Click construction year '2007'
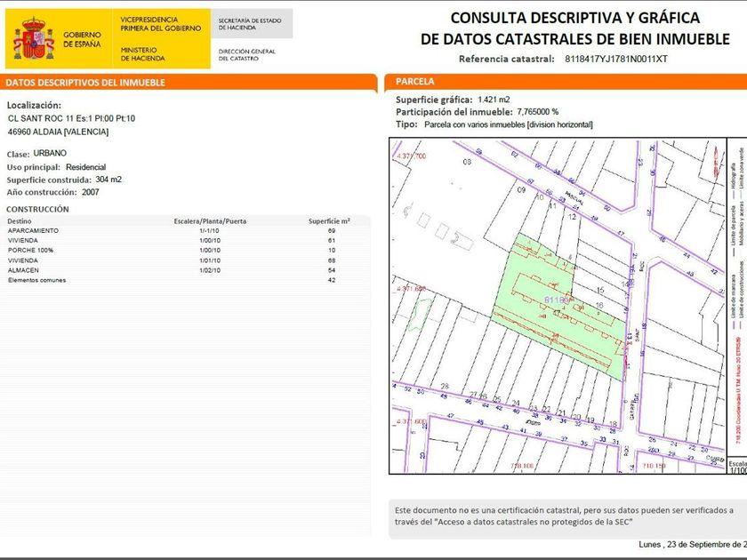 point(90,192)
